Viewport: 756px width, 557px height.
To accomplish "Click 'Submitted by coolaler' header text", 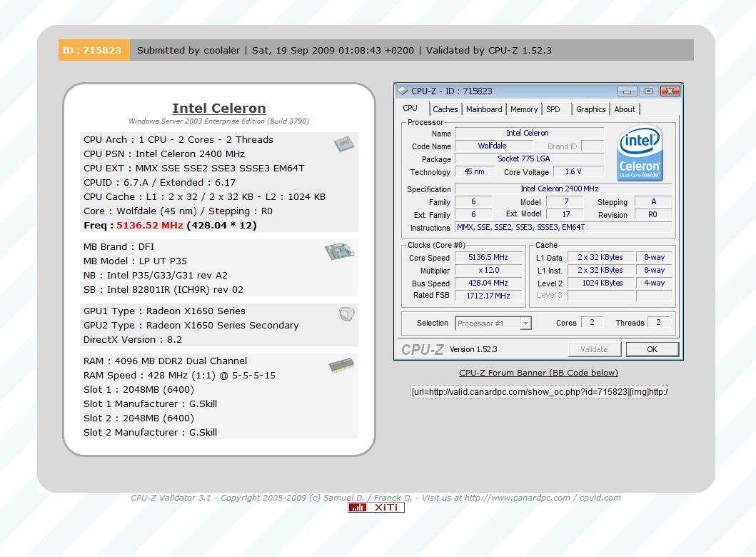I will tap(188, 50).
